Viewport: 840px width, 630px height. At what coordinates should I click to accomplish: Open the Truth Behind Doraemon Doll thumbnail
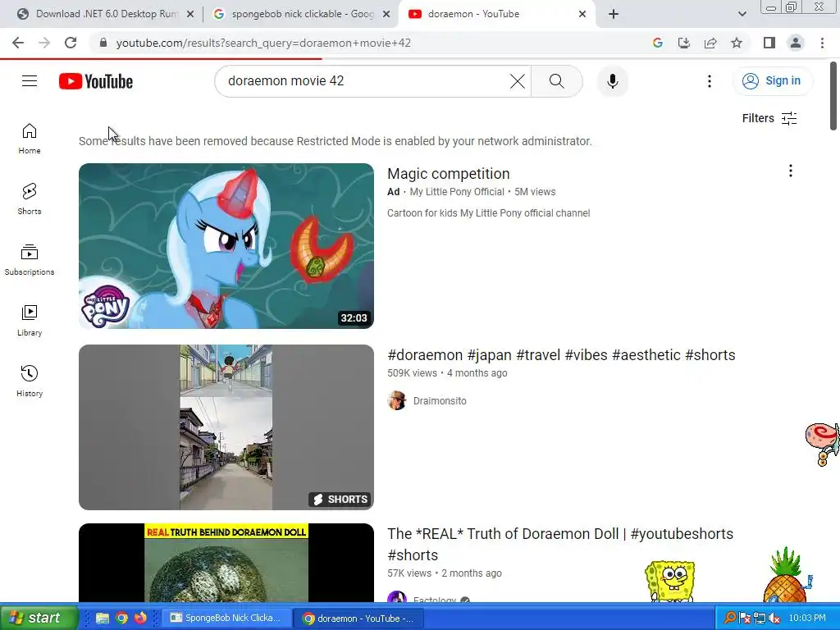226,563
